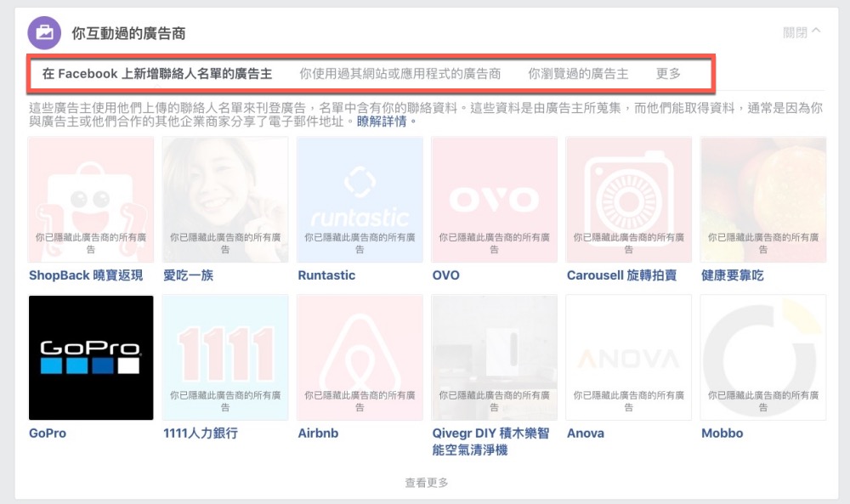The width and height of the screenshot is (850, 504).
Task: Select tab 在 Facebook 上新增聯絡人名單的廣告主
Action: [x=157, y=74]
